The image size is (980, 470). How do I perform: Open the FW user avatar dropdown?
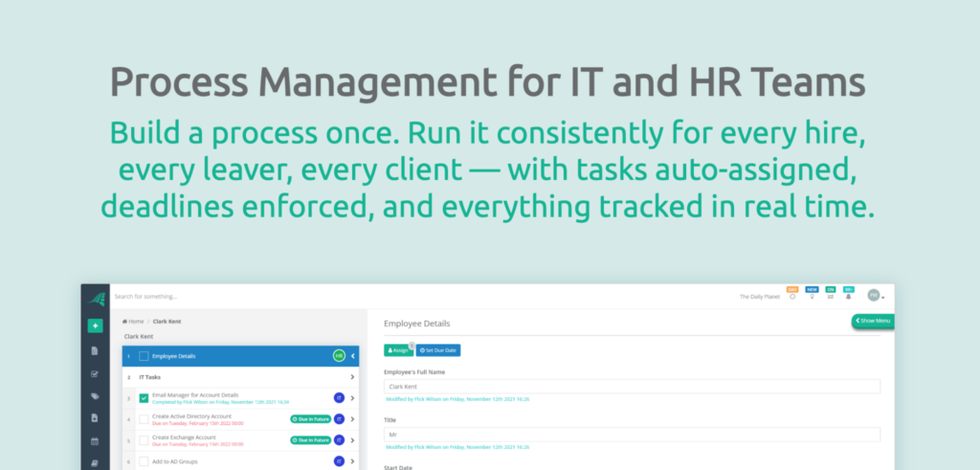(x=876, y=296)
